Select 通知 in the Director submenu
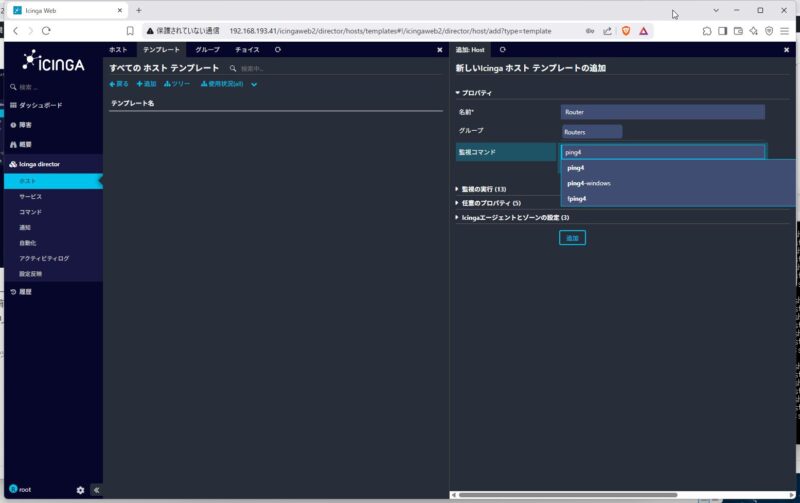The height and width of the screenshot is (503, 800). 25,228
